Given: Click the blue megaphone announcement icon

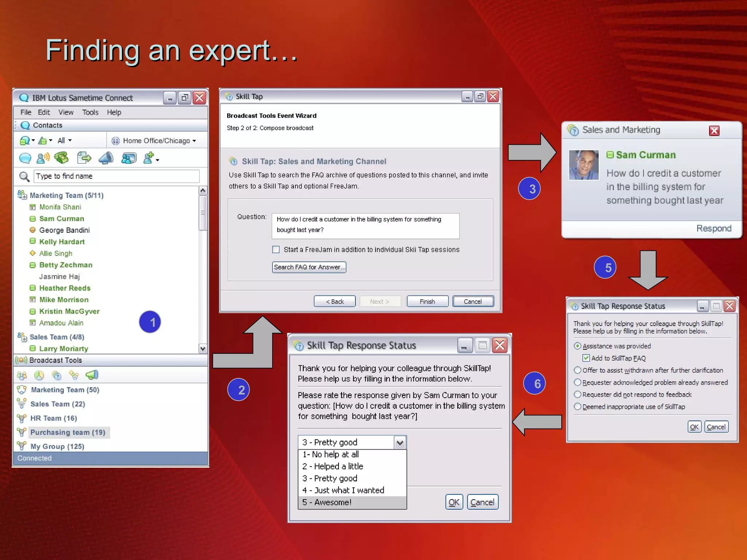Looking at the screenshot, I should [106, 158].
